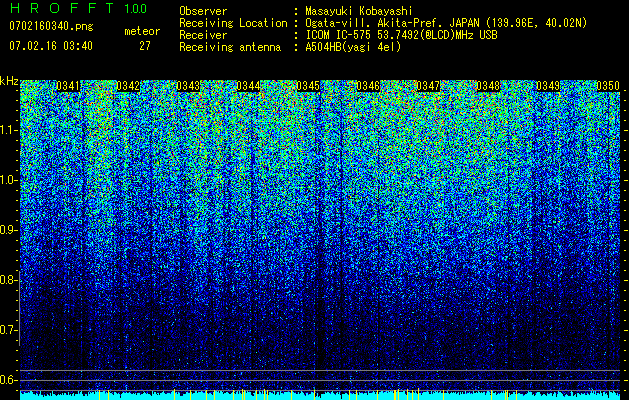Click the 0349 time marker

[548, 86]
